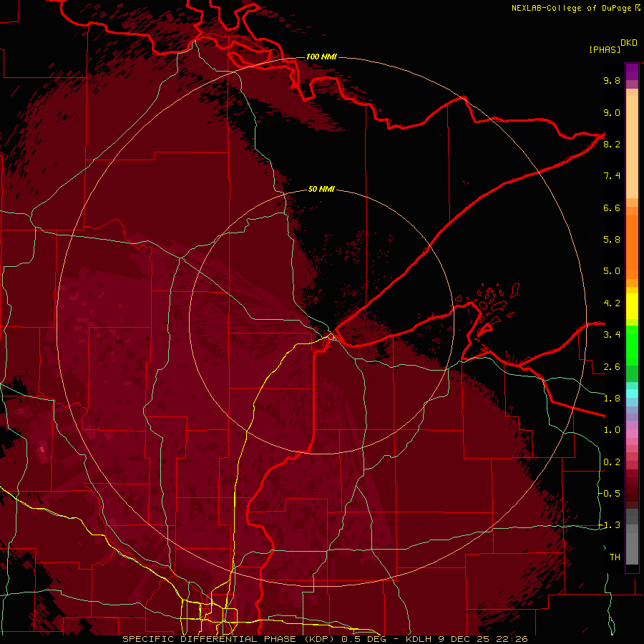Pick the purple segment at the top of the color bar
This screenshot has width=644, height=644.
click(x=632, y=72)
